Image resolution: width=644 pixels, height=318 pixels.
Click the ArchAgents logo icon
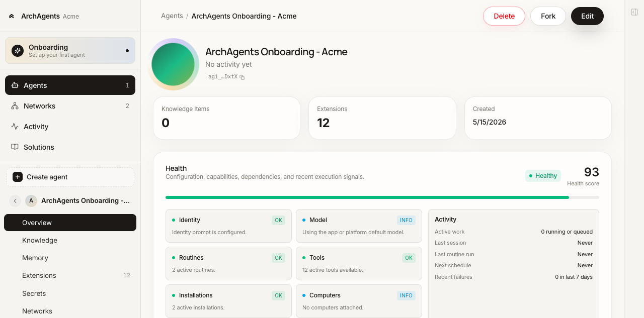pos(12,16)
